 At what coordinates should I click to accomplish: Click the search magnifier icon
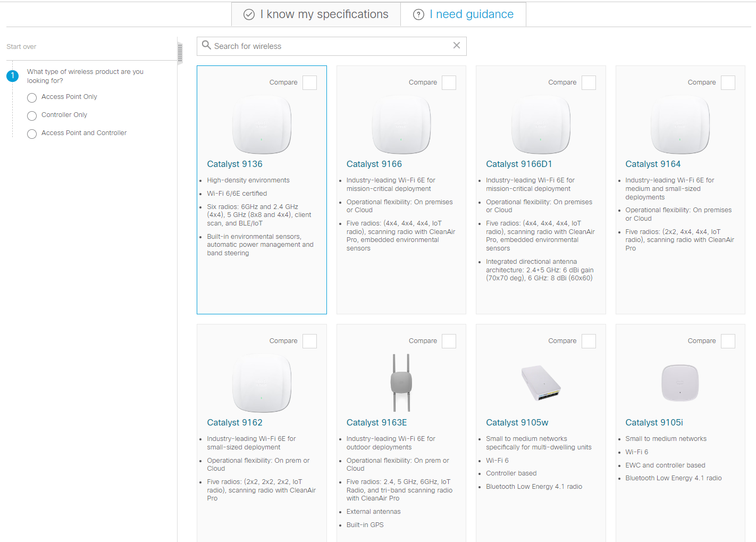click(207, 46)
